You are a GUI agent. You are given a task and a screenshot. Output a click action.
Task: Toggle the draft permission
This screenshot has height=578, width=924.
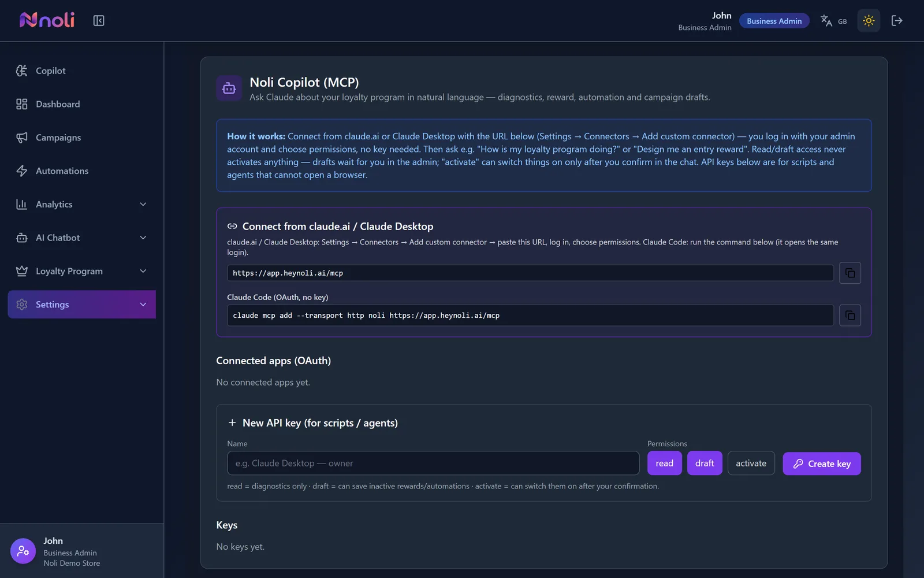point(705,464)
